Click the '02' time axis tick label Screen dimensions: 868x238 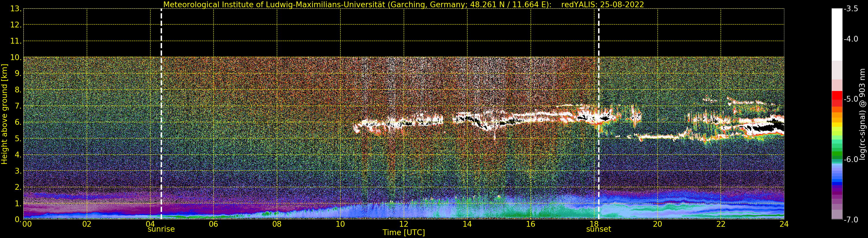point(87,224)
